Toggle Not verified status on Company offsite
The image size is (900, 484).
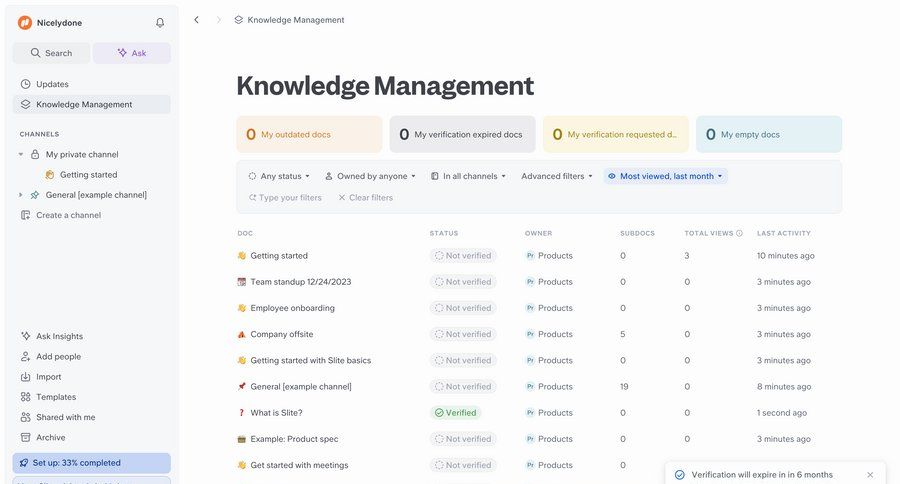click(x=462, y=334)
